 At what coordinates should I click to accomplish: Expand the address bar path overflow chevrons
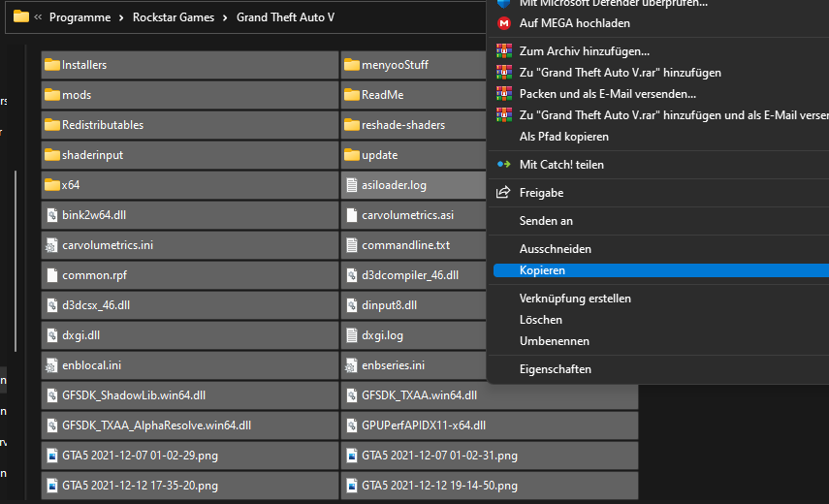point(38,16)
